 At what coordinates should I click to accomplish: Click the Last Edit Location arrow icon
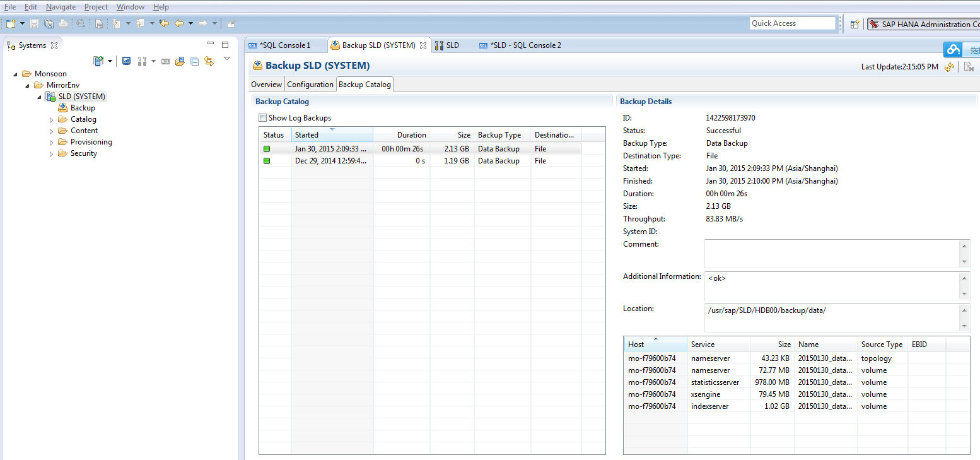164,23
